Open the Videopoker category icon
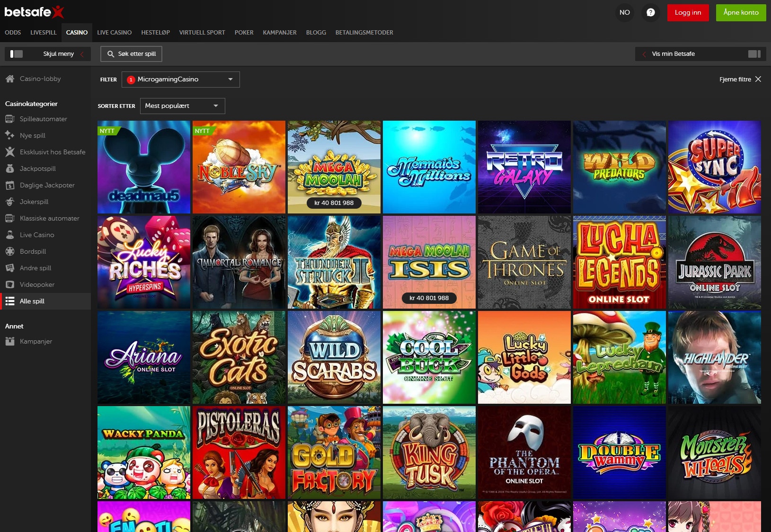Screen dimensions: 771x532 pyautogui.click(x=9, y=284)
